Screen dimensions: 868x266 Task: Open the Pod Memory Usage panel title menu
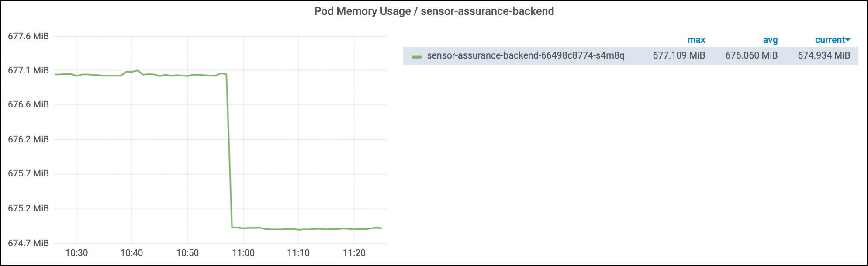pyautogui.click(x=434, y=11)
